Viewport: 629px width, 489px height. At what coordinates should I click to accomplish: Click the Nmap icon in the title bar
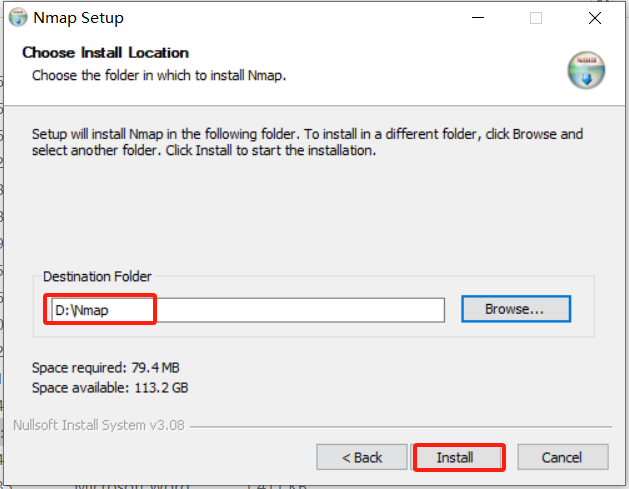coord(17,18)
